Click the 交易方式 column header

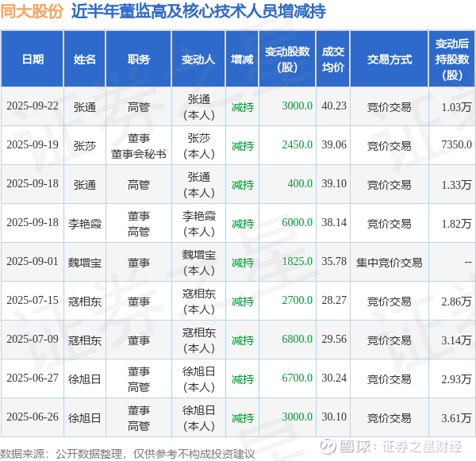coord(390,59)
